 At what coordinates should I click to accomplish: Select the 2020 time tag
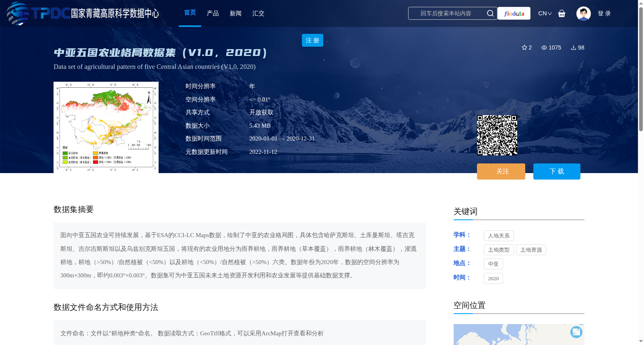[x=493, y=278]
